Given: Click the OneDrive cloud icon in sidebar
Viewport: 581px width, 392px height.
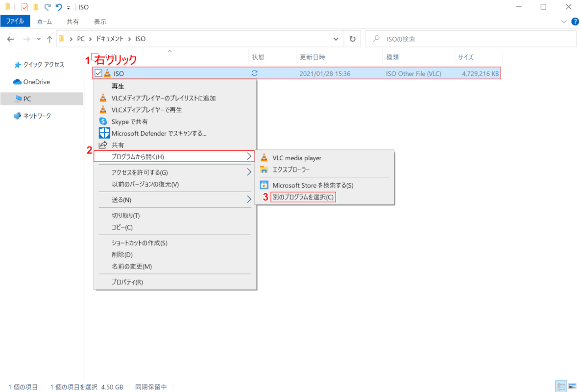Looking at the screenshot, I should (x=18, y=82).
